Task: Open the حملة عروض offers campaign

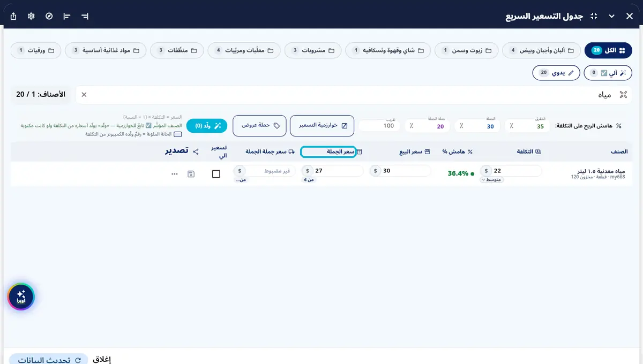Action: pos(259,126)
